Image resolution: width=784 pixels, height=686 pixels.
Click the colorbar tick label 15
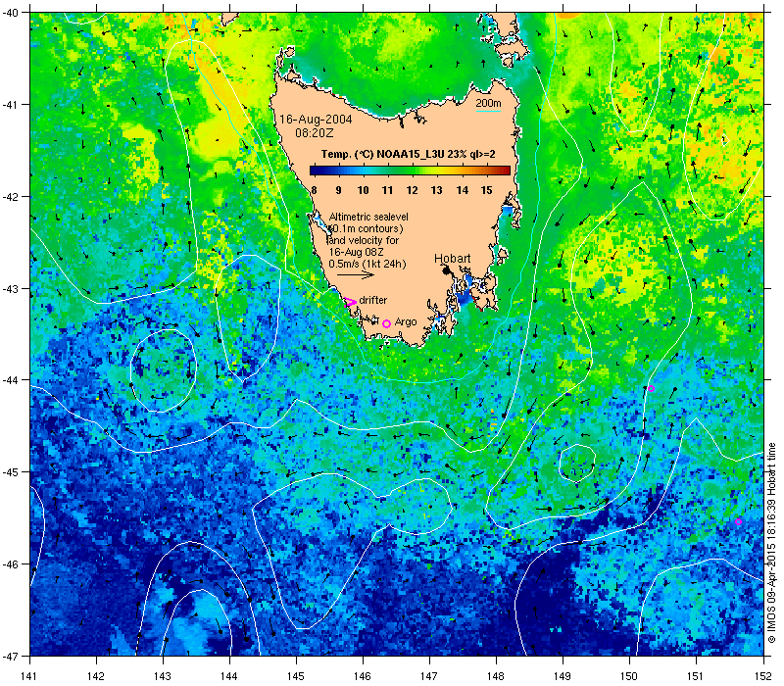(x=486, y=190)
